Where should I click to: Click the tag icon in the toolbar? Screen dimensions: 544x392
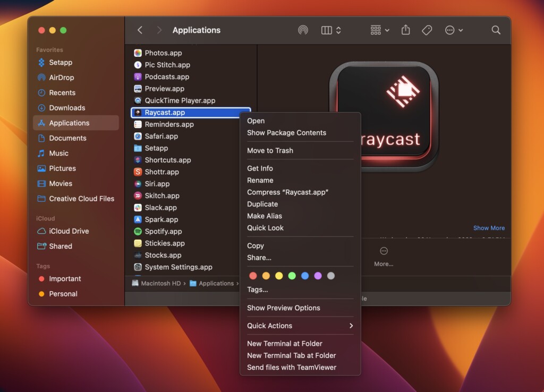click(x=427, y=30)
